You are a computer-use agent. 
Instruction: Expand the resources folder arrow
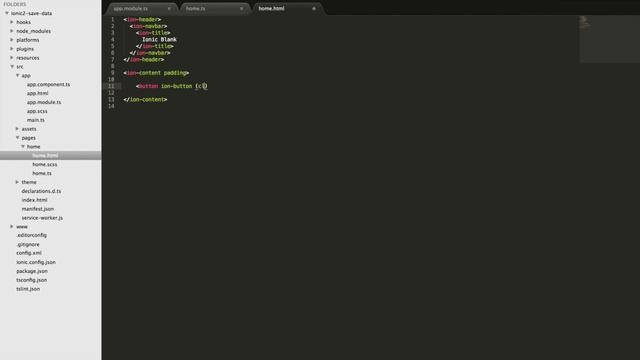[12, 58]
